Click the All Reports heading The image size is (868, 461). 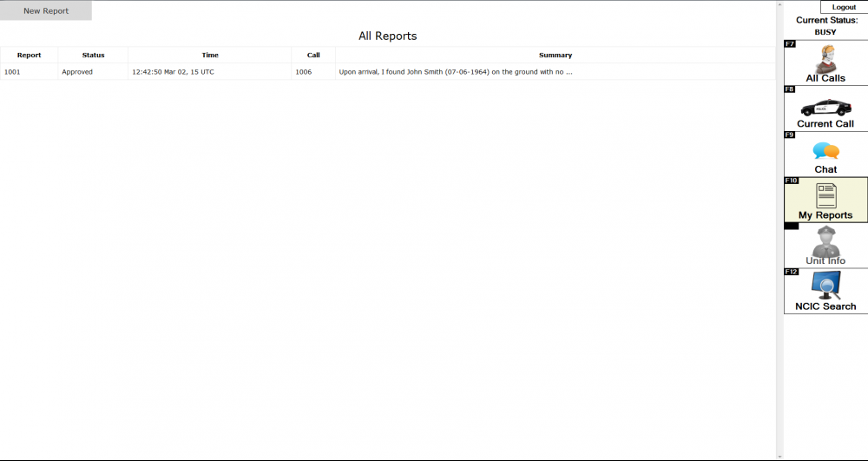click(x=387, y=36)
